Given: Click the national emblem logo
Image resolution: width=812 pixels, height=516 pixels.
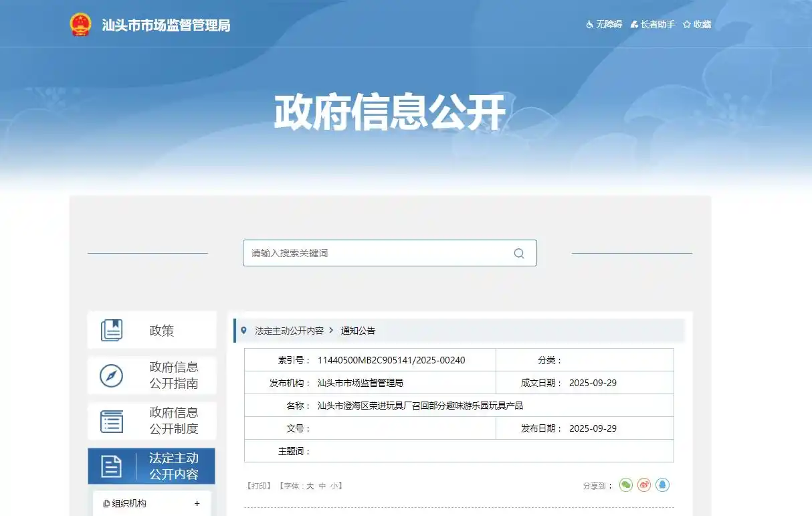Looking at the screenshot, I should tap(80, 24).
